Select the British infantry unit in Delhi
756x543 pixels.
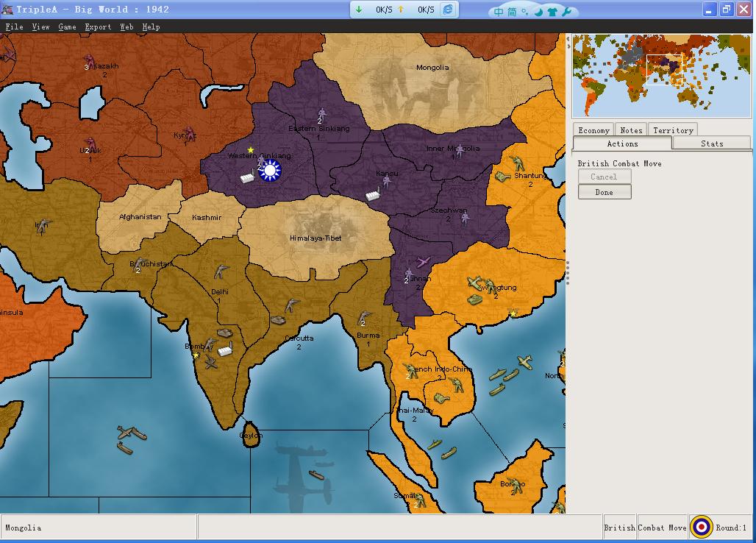pyautogui.click(x=221, y=271)
